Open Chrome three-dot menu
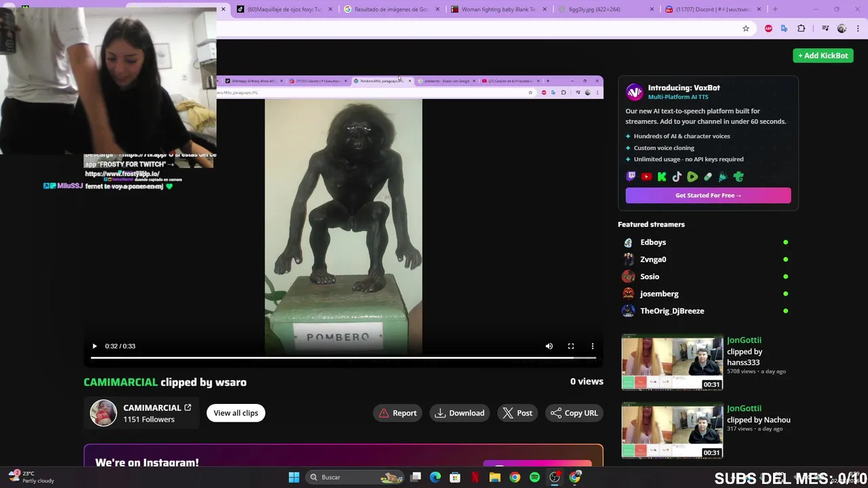The height and width of the screenshot is (488, 868). tap(859, 28)
